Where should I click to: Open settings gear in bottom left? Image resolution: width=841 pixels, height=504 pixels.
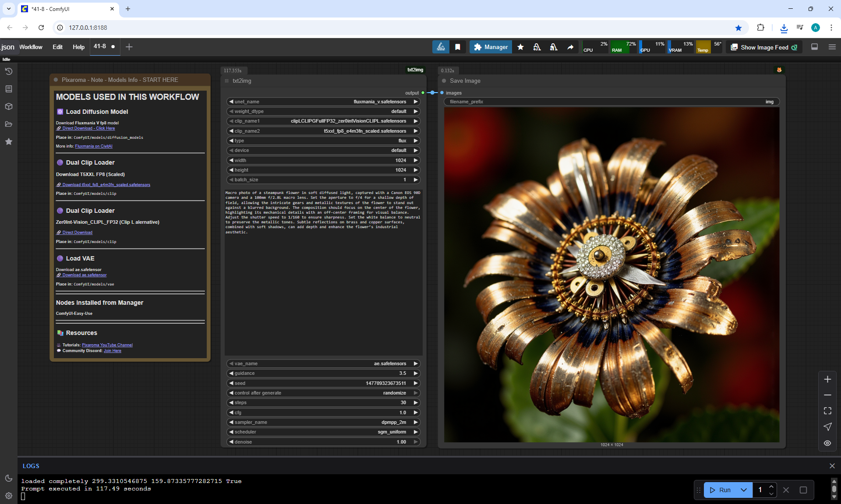pos(8,496)
